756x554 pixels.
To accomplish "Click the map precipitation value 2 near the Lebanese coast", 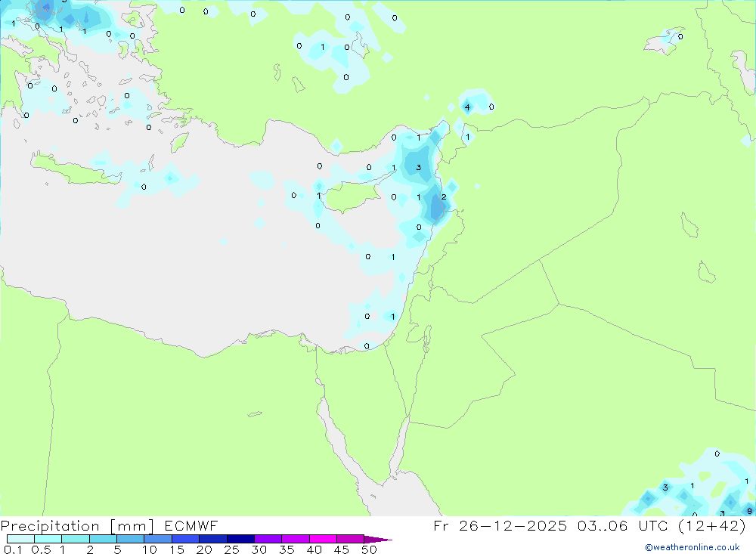I will pos(444,197).
